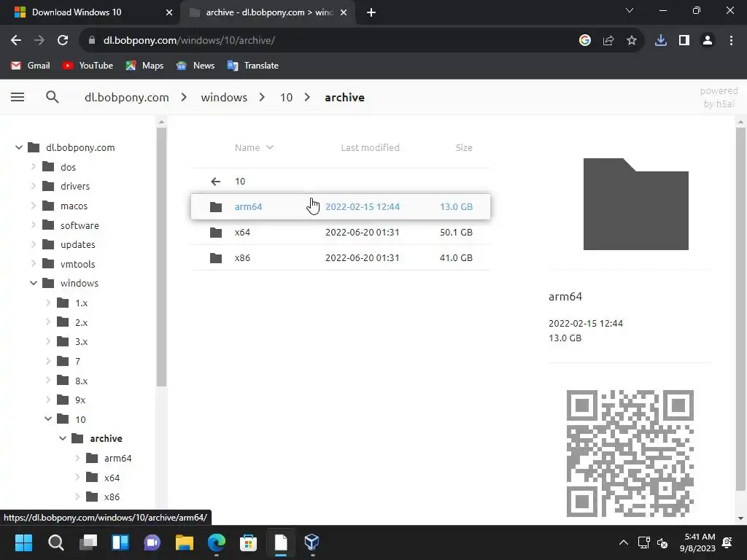The image size is (747, 560).
Task: Select arm64 under archive in tree
Action: point(117,458)
